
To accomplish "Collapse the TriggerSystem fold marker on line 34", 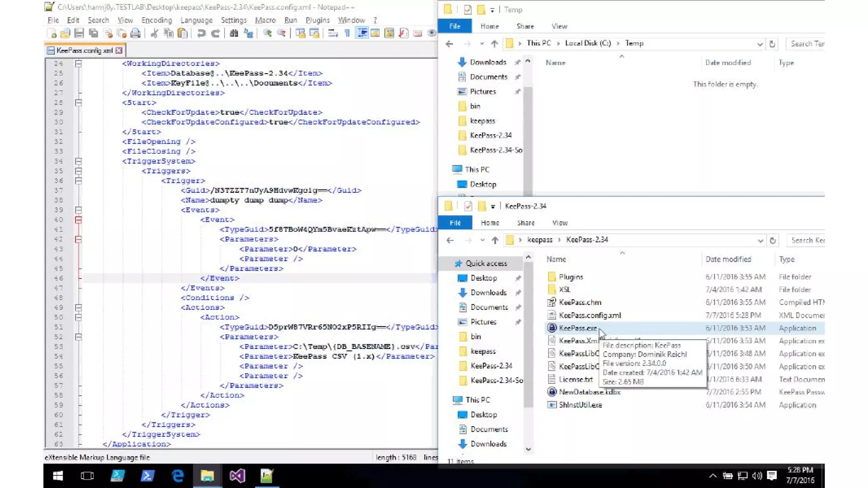I will (78, 161).
